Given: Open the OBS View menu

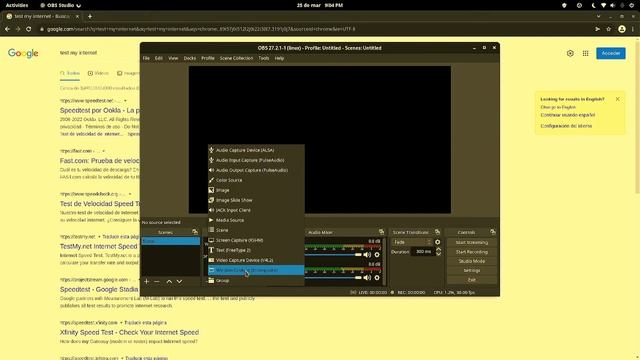Looking at the screenshot, I should tap(173, 58).
